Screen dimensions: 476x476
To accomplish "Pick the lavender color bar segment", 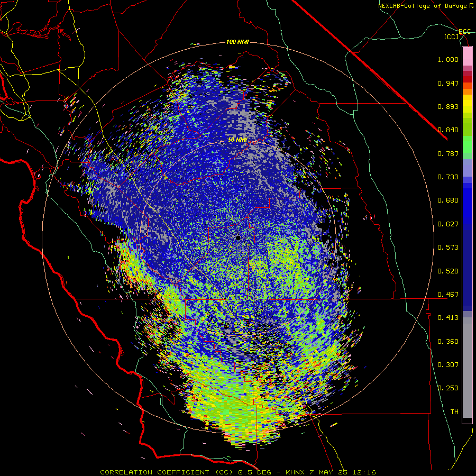I will coord(467,168).
